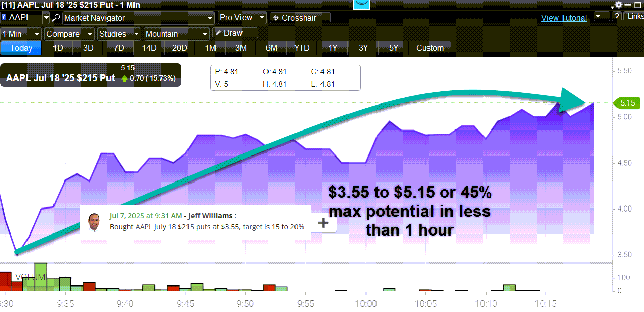Screen dimensions: 644x312
Task: Click the 'Bought AAPL July 18 $215 puts' message
Action: [x=207, y=227]
